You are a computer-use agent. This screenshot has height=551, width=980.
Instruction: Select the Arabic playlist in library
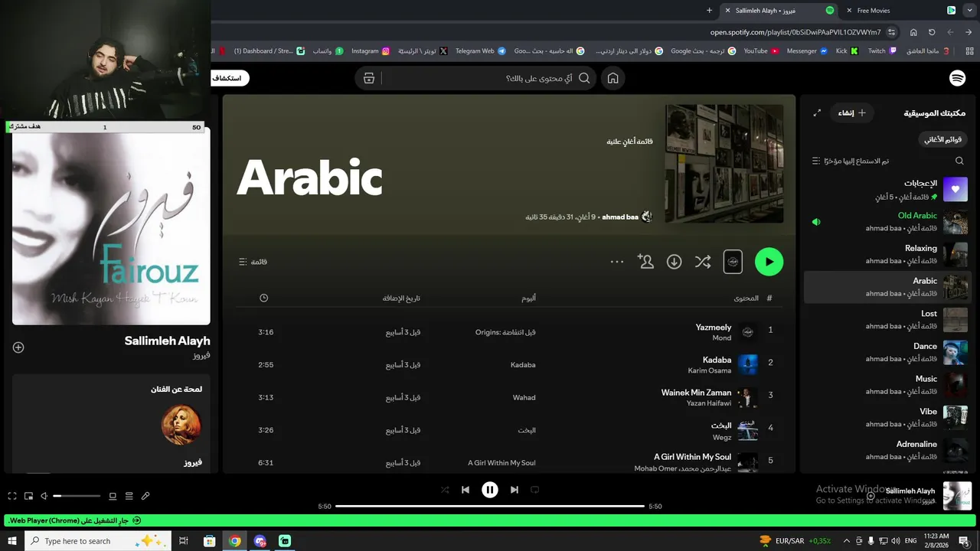click(x=887, y=287)
